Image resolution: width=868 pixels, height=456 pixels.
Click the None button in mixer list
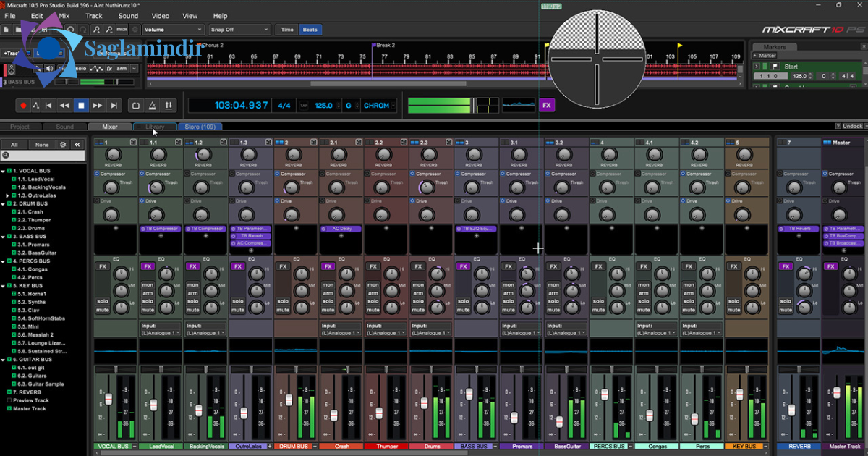(x=42, y=145)
